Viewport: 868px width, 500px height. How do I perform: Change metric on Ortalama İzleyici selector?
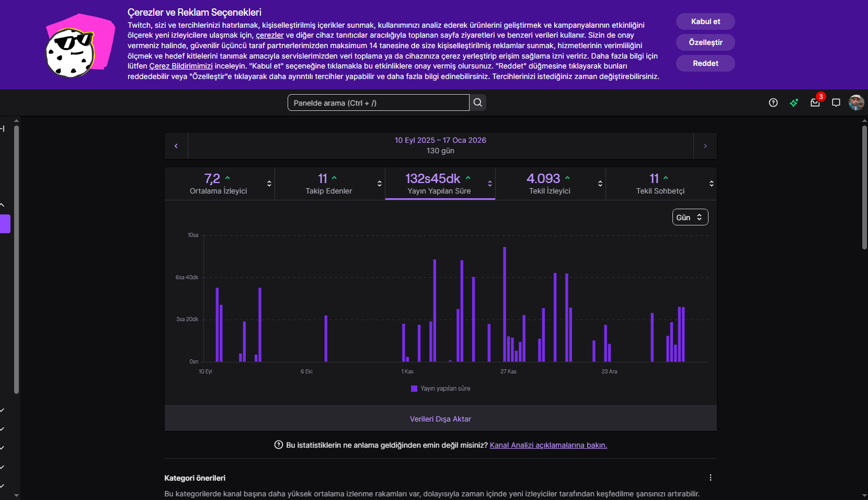269,184
